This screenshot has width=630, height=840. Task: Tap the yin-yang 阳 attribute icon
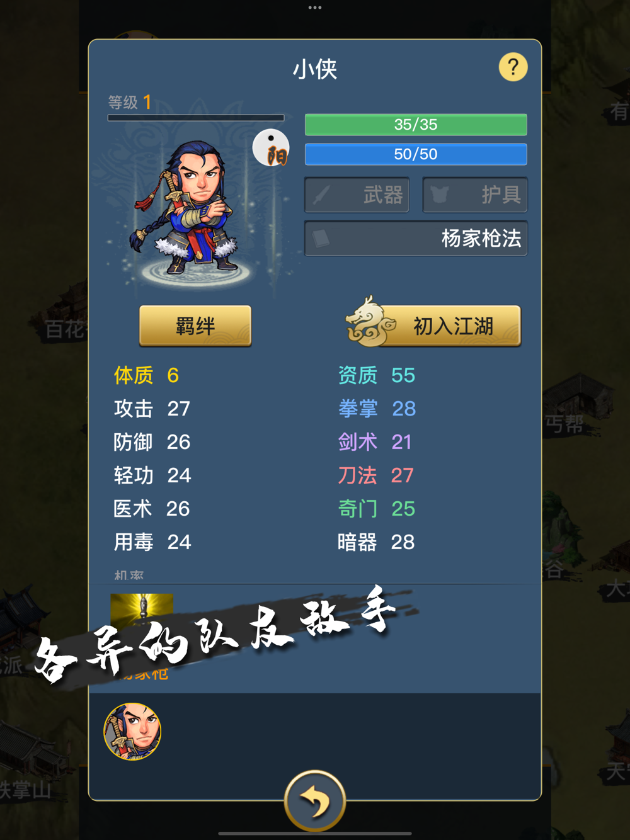[271, 147]
